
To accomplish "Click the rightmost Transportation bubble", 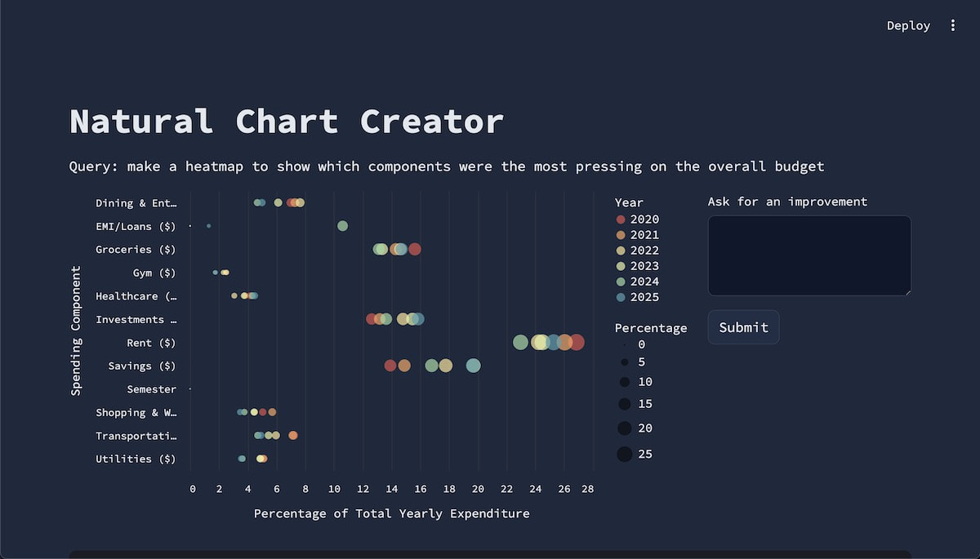I will tap(293, 435).
